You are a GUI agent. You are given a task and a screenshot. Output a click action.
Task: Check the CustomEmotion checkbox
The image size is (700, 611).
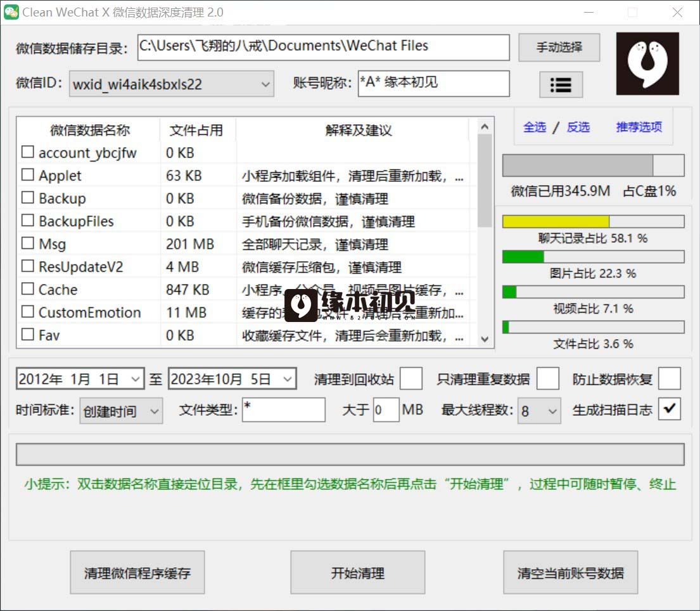coord(28,311)
